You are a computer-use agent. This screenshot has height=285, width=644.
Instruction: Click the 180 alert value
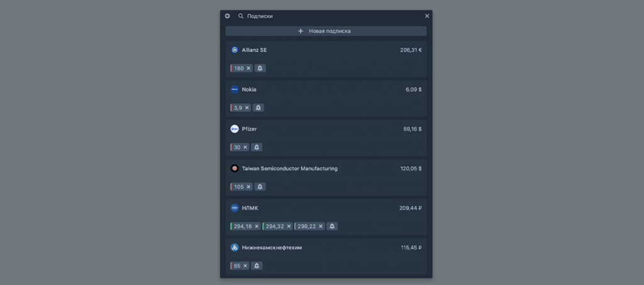239,68
